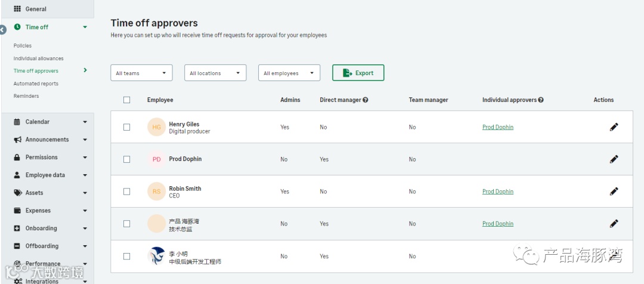Viewport: 644px width, 284px height.
Task: Click the edit pencil for Robin Smith
Action: 614,192
